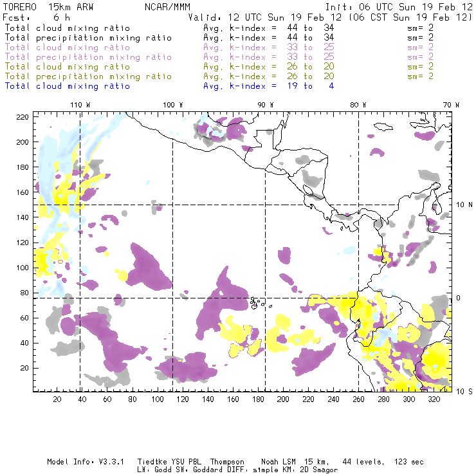Select the '70 W' longitude label

[451, 105]
